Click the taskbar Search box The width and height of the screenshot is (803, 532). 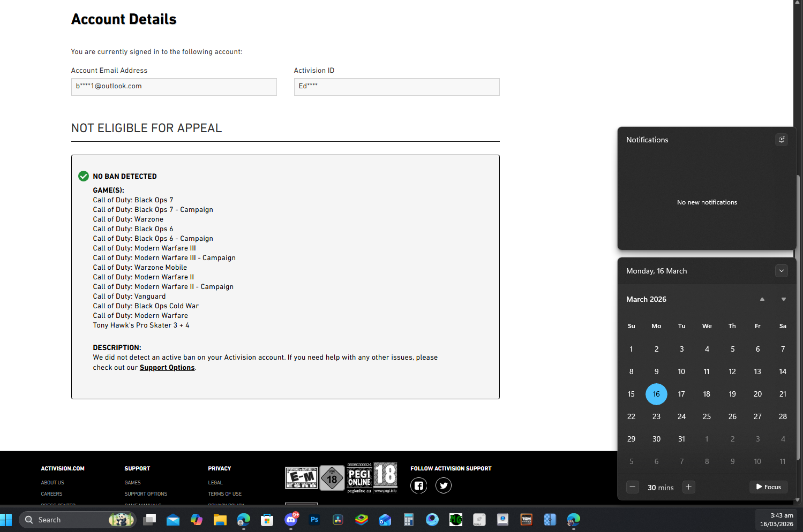(78, 520)
